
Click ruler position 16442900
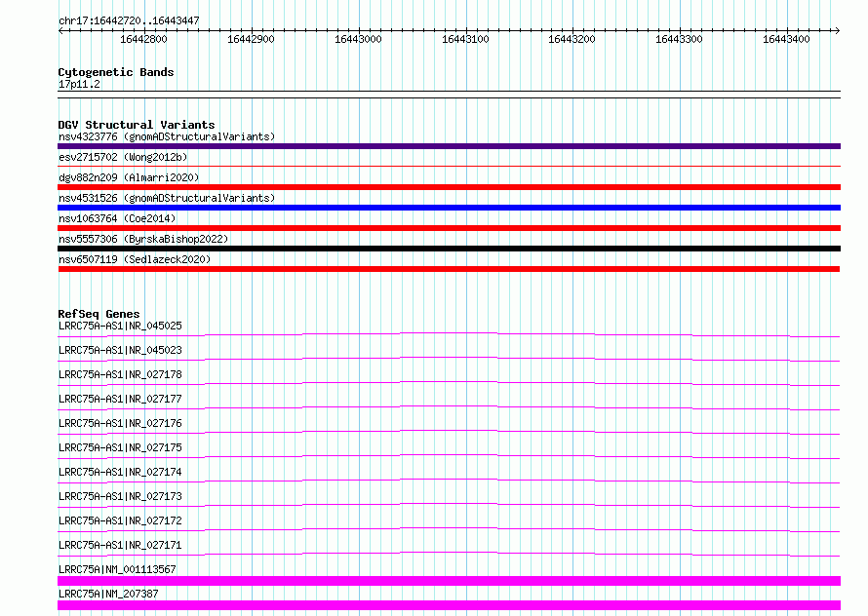point(251,39)
